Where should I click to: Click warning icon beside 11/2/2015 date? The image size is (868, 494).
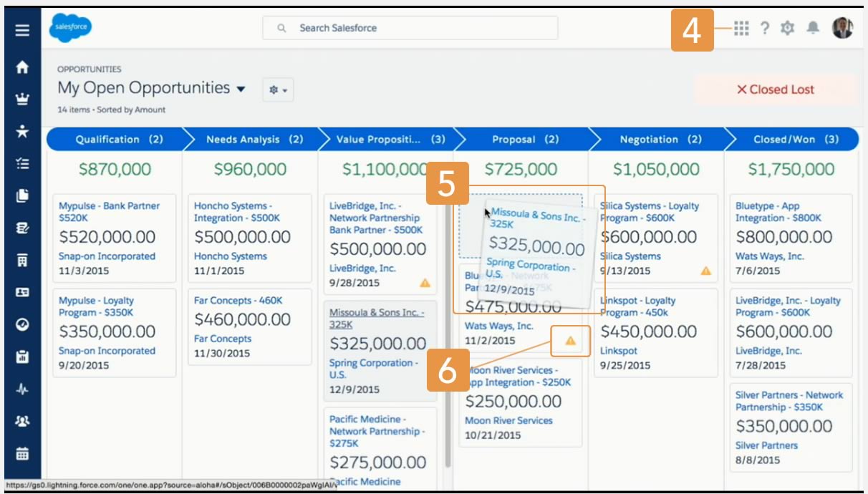click(570, 341)
